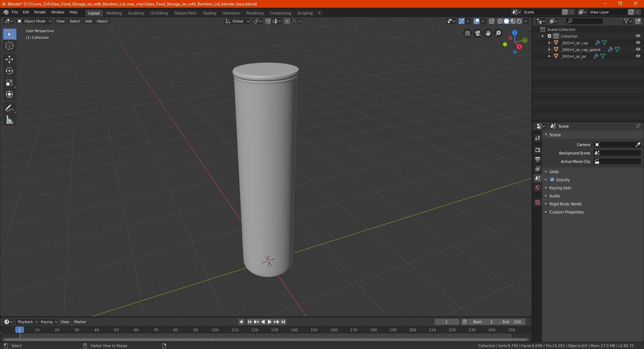Activate the Cursor tool
This screenshot has width=644, height=349.
coord(9,46)
